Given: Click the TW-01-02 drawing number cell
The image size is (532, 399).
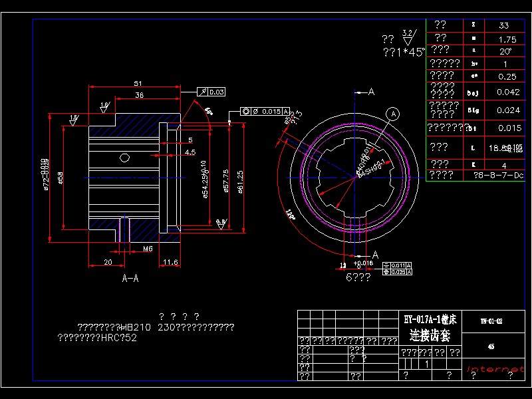Looking at the screenshot, I should click(493, 321).
